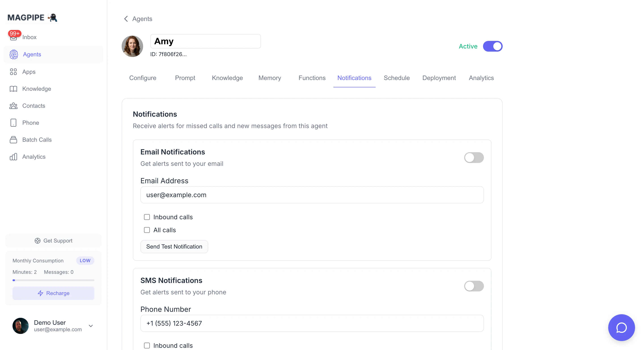
Task: Navigate back using the Agents back arrow
Action: (126, 19)
